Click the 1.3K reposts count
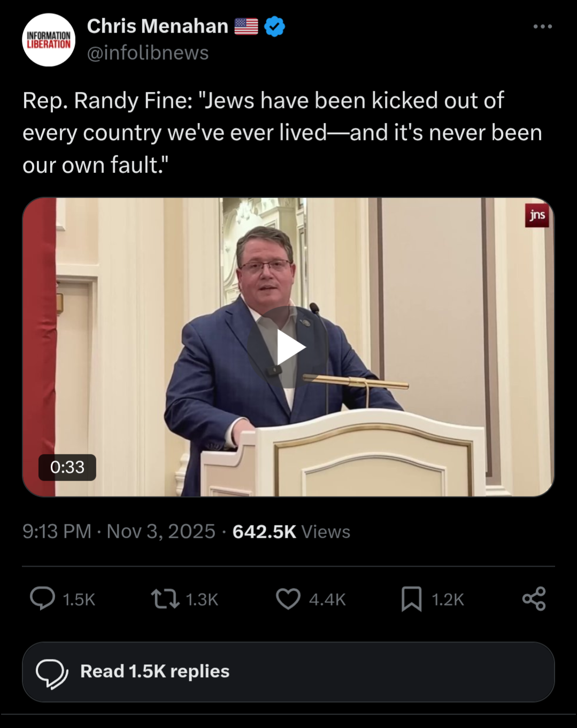The image size is (577, 728). click(x=202, y=600)
